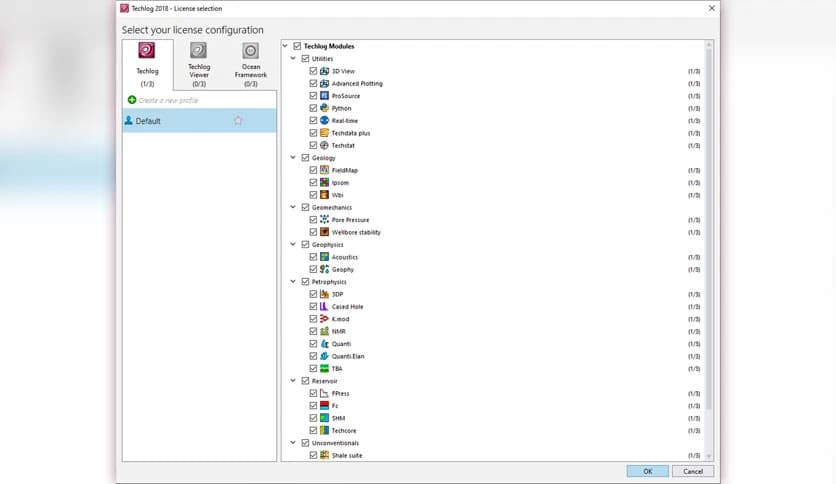Image resolution: width=836 pixels, height=484 pixels.
Task: Switch to the Techlog Viewer tab
Action: click(x=199, y=64)
